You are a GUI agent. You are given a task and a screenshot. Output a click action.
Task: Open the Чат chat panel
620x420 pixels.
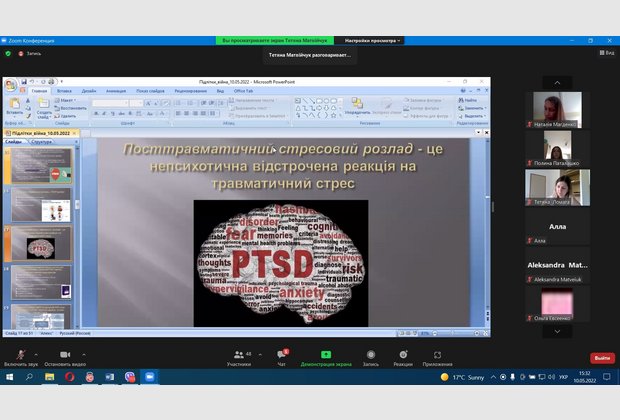click(x=281, y=354)
